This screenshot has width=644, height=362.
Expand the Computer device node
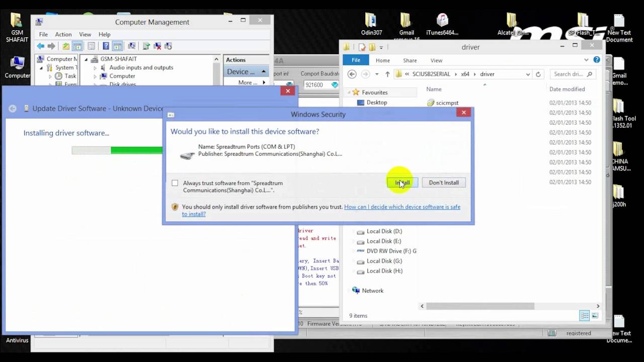[x=95, y=76]
